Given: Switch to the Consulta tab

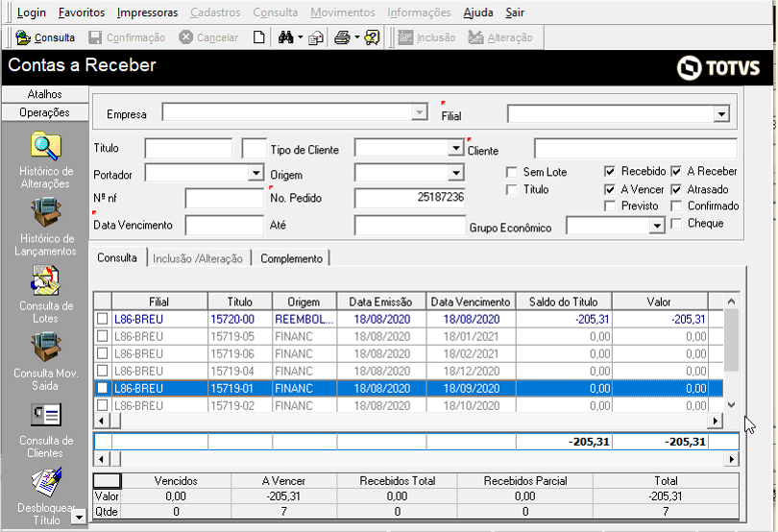Looking at the screenshot, I should [x=117, y=257].
